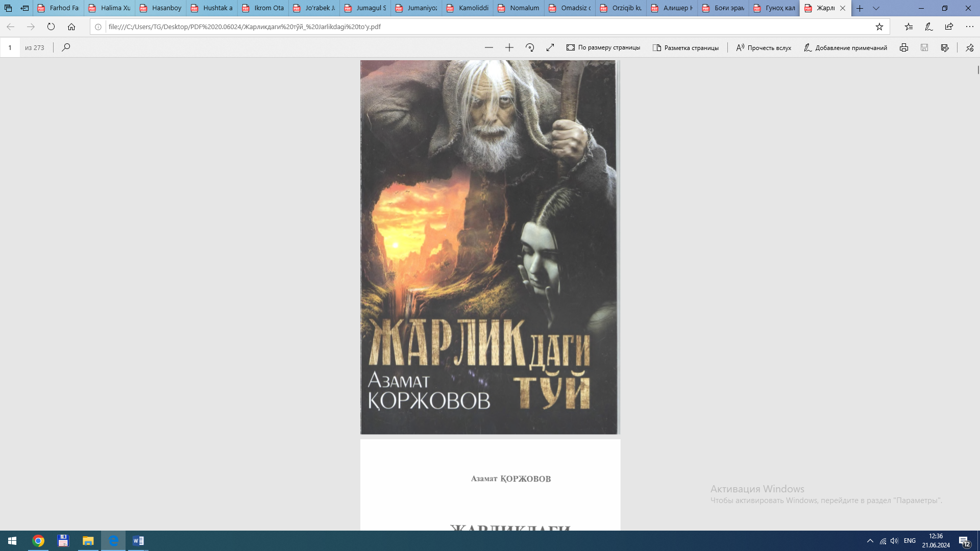Open the tab actions chevron menu

click(x=876, y=8)
